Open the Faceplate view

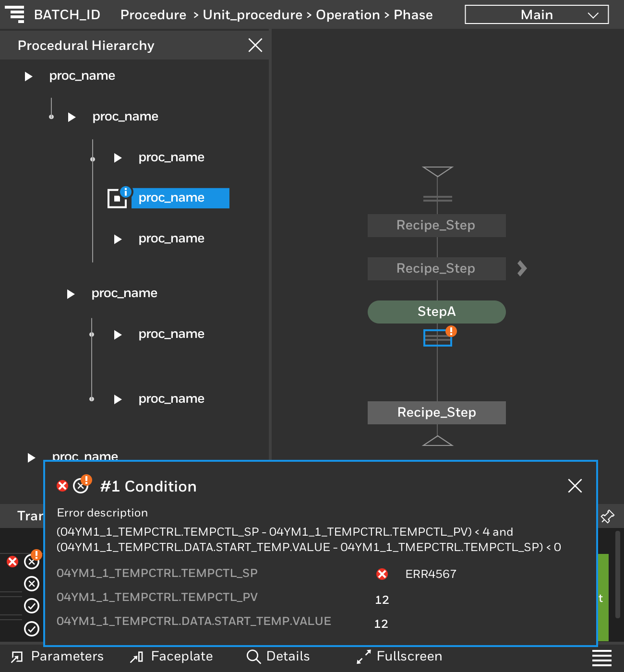(171, 656)
